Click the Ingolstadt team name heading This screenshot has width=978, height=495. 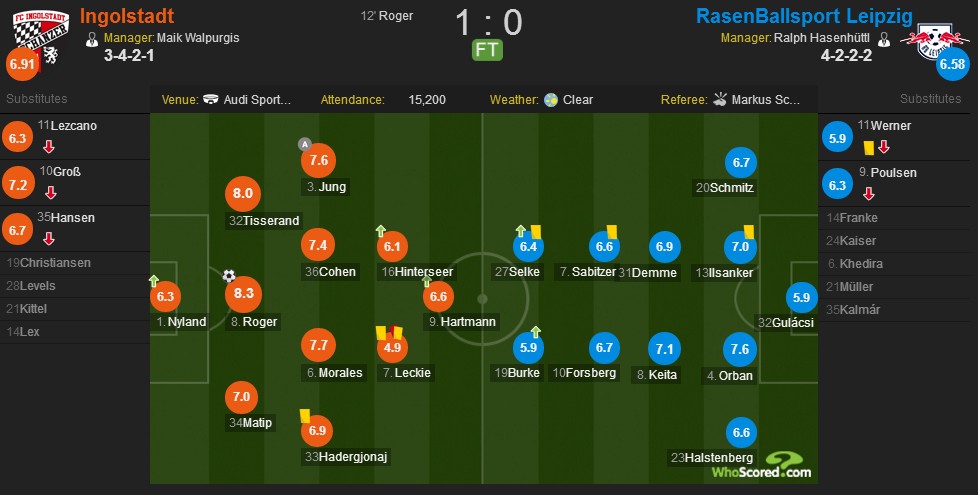[127, 16]
